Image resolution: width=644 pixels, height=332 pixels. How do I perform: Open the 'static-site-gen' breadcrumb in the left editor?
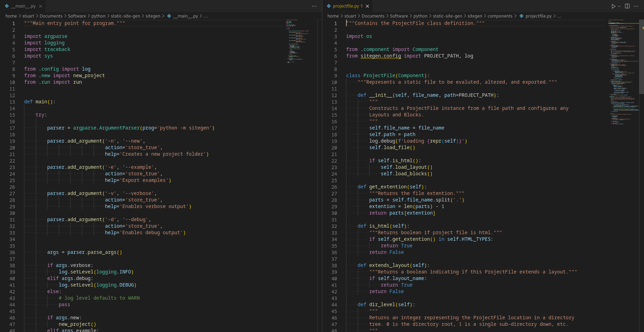click(x=126, y=16)
